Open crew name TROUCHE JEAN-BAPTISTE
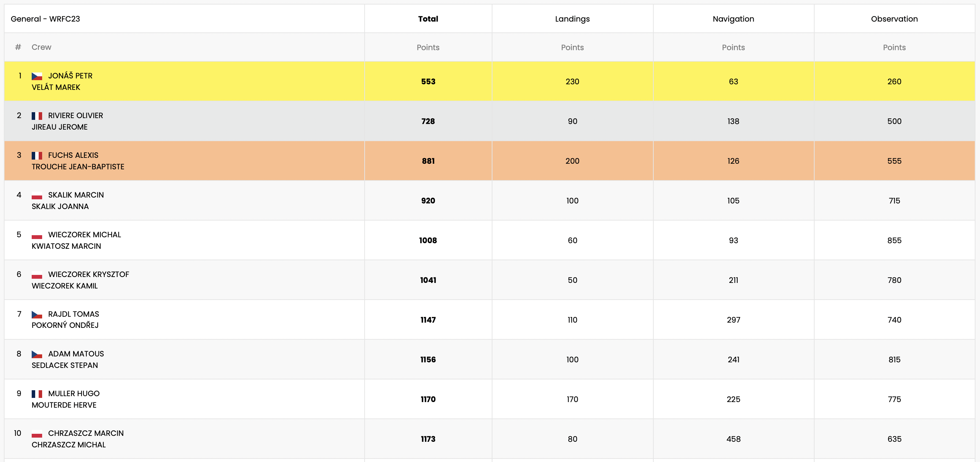The image size is (980, 462). tap(78, 167)
